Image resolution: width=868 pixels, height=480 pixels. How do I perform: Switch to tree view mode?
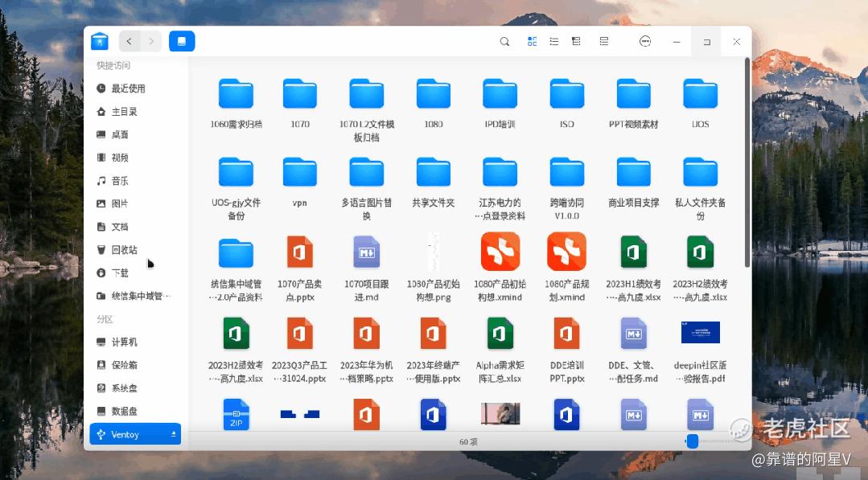point(576,42)
